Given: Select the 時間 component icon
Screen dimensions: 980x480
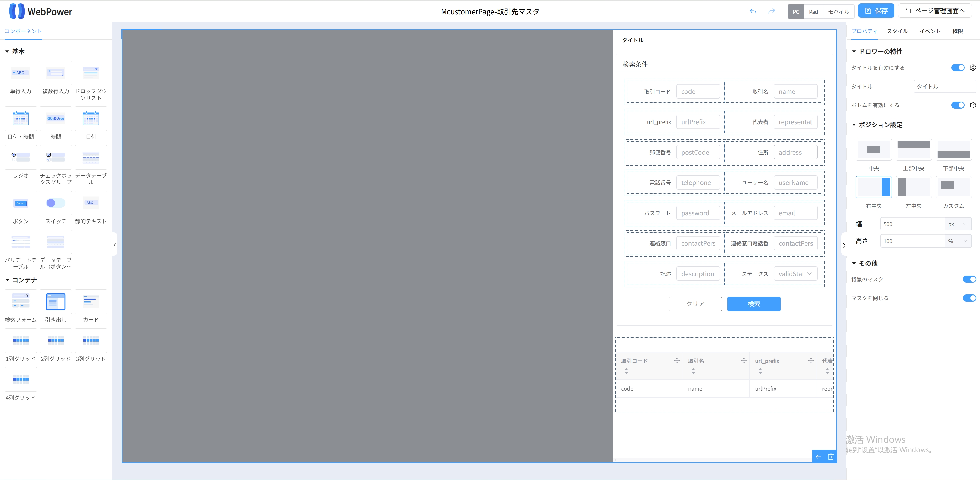Looking at the screenshot, I should coord(56,119).
